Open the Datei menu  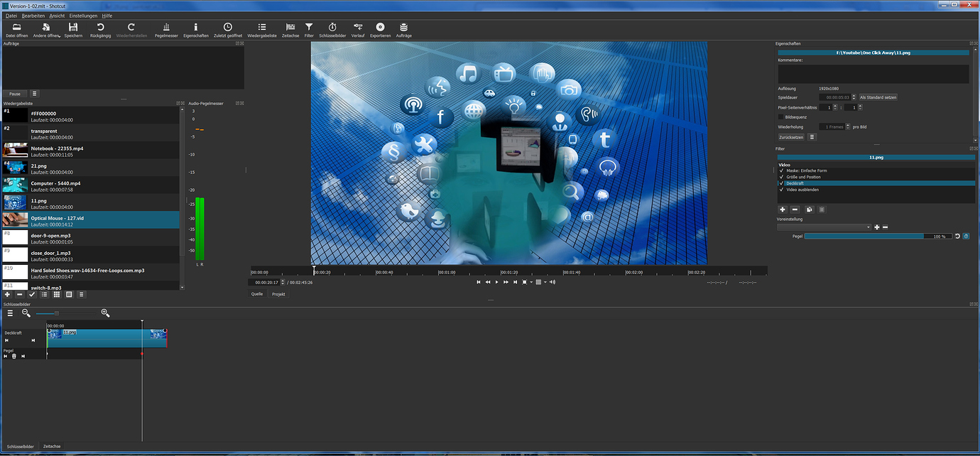pos(11,15)
